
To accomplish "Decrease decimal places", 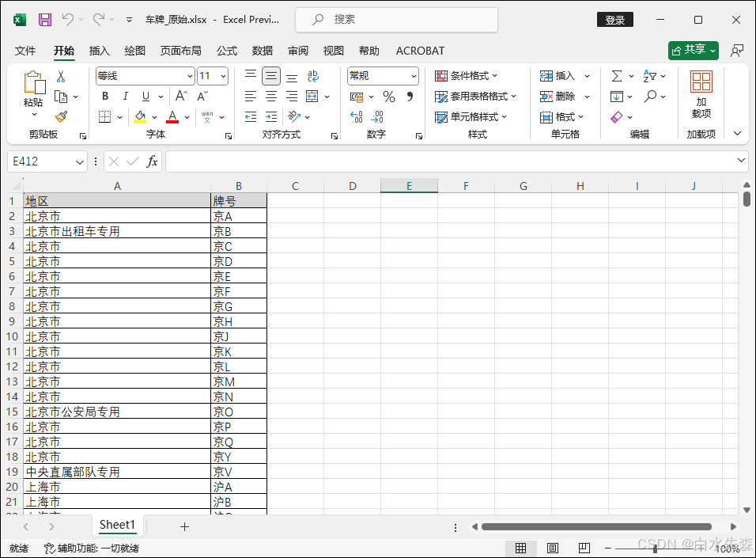I will click(377, 117).
